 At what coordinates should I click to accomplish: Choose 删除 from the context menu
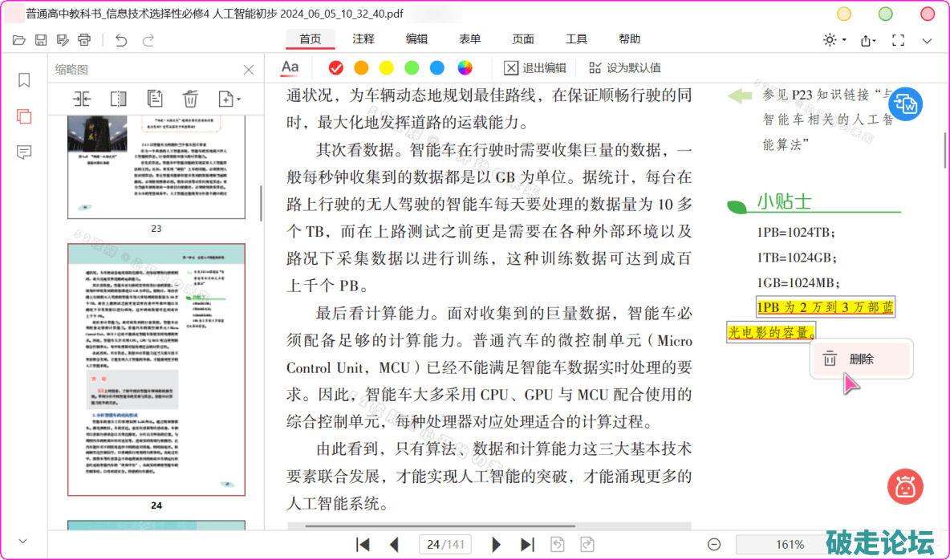(x=860, y=359)
